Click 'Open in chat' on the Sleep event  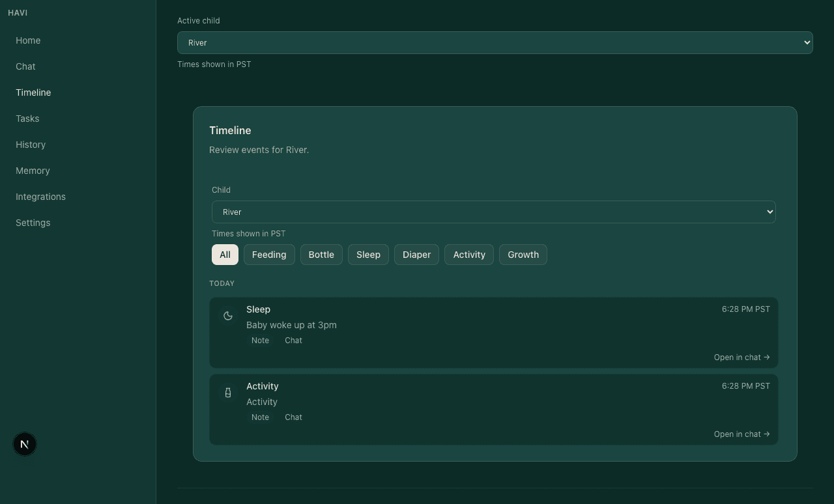tap(741, 357)
